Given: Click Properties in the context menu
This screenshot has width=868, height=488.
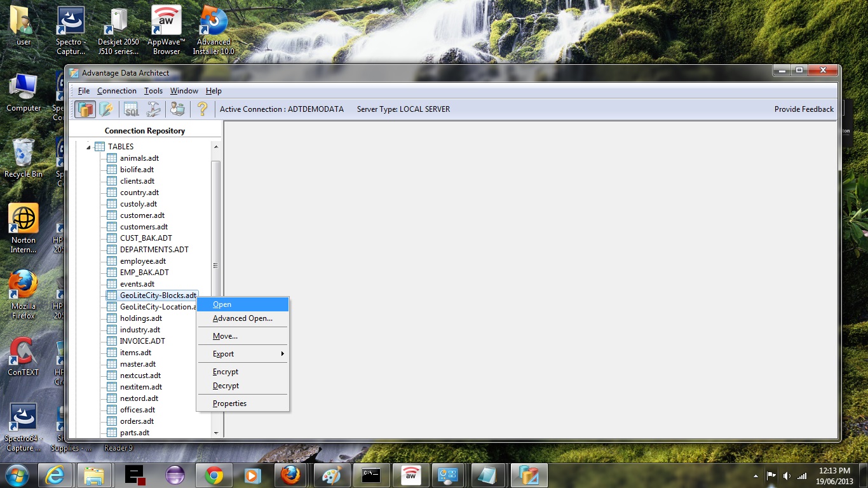Looking at the screenshot, I should click(x=229, y=403).
